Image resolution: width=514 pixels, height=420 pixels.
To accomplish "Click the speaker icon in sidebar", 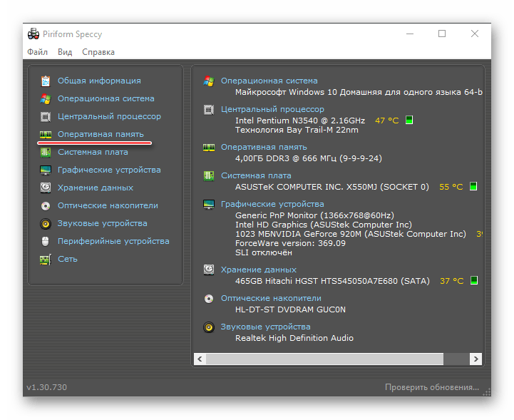I will (46, 224).
